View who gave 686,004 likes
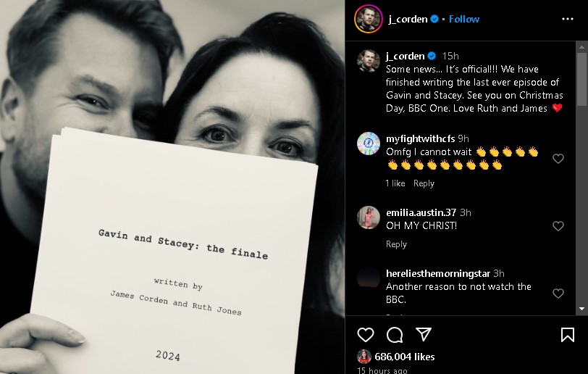The image size is (588, 374). pyautogui.click(x=404, y=357)
